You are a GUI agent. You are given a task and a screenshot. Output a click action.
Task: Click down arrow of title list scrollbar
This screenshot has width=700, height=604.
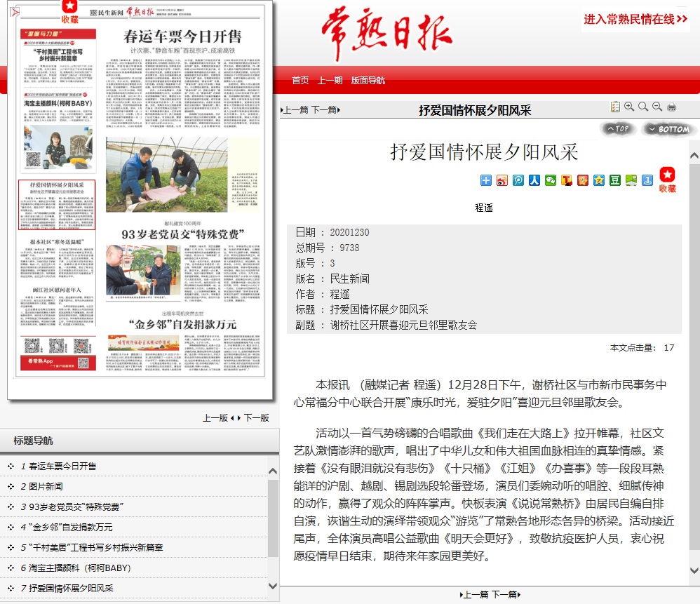[x=274, y=586]
